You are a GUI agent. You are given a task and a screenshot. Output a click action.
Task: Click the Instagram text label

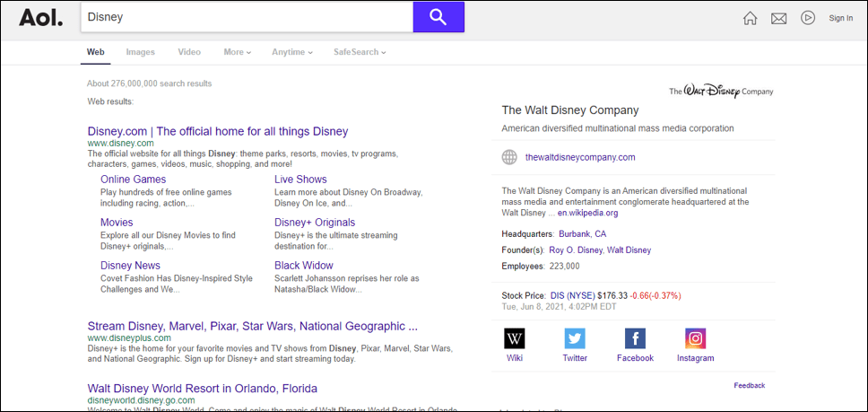(695, 358)
